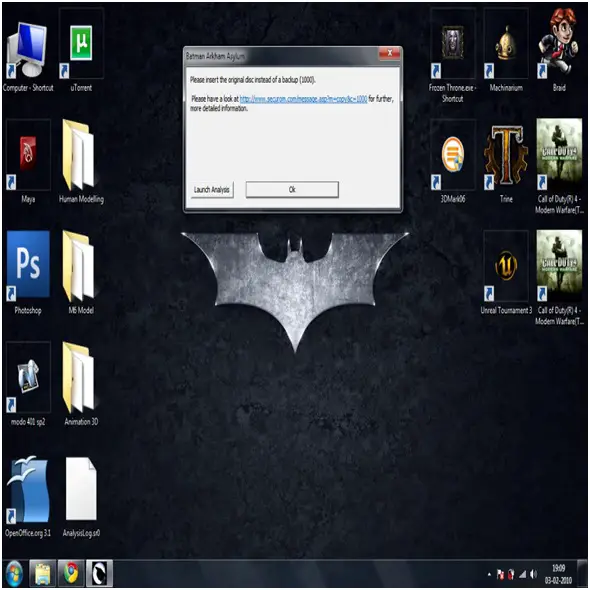Open the 3DMark06 desktop shortcut
Screen dimensions: 590x590
(x=452, y=162)
